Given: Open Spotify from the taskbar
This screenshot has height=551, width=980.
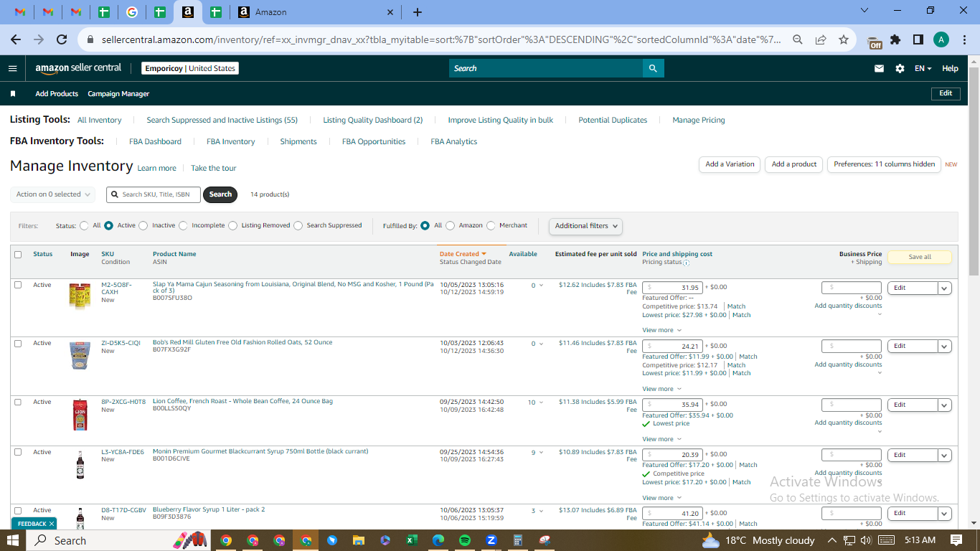Looking at the screenshot, I should 465,540.
